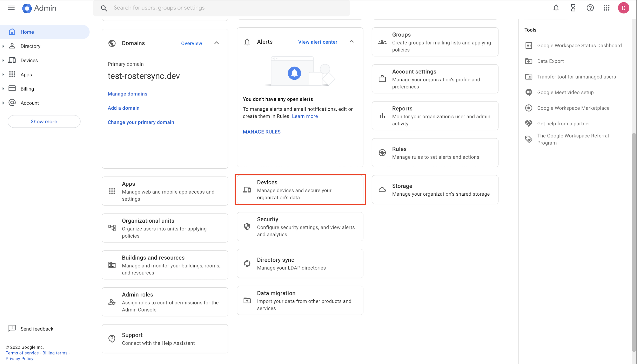Open the main navigation hamburger menu
The width and height of the screenshot is (637, 364).
pyautogui.click(x=11, y=8)
